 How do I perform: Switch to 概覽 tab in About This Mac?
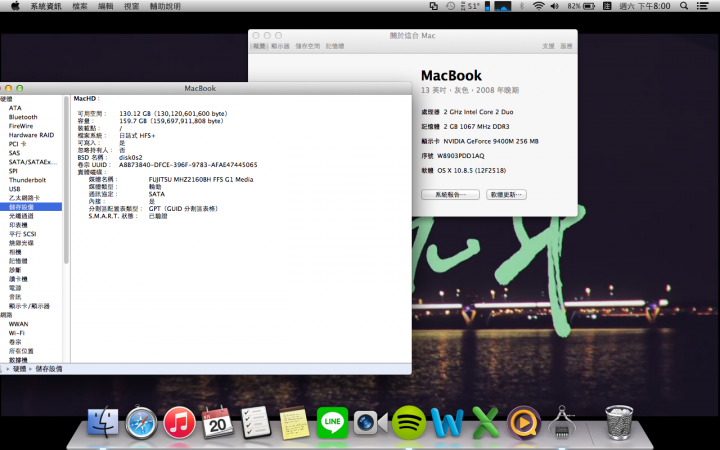(259, 46)
